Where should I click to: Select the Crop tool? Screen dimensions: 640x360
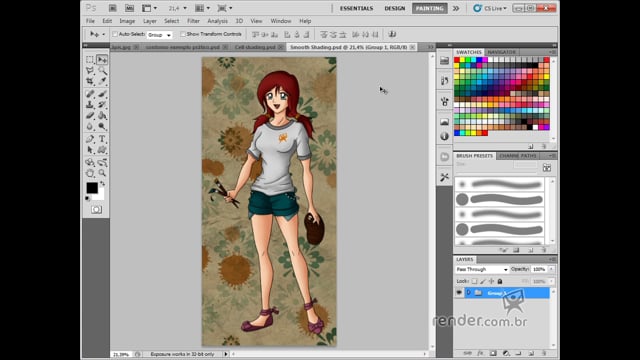tap(90, 81)
